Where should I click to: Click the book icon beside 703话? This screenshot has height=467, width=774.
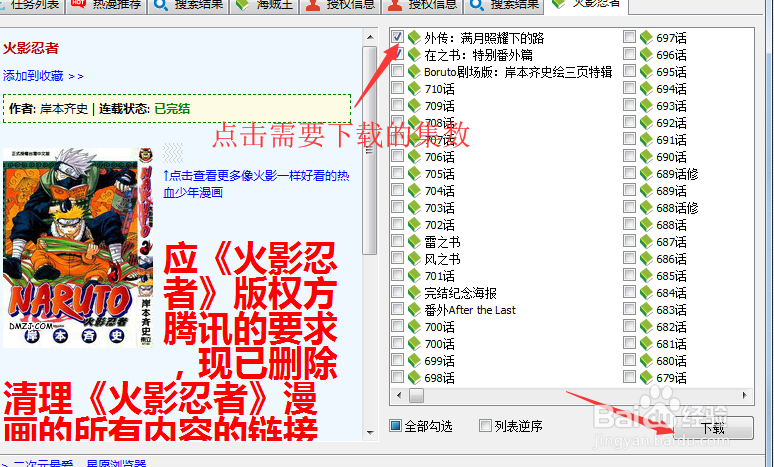click(x=414, y=207)
